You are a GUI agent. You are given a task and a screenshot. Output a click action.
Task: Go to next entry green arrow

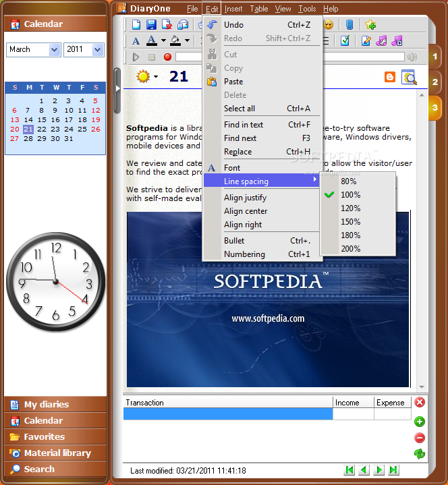(379, 470)
